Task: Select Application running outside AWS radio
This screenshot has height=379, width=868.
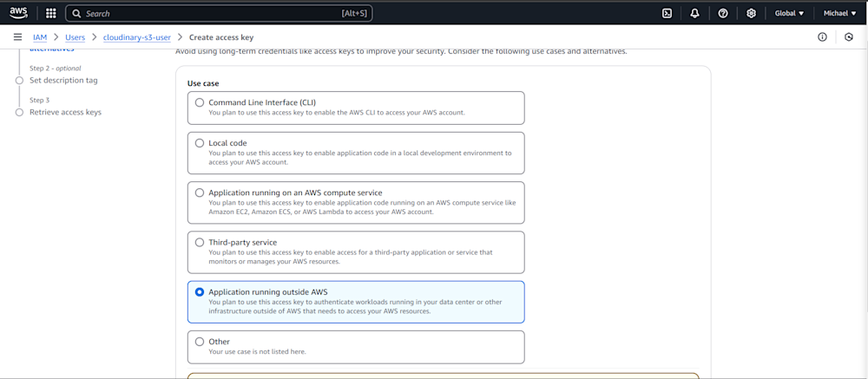Action: click(x=200, y=291)
